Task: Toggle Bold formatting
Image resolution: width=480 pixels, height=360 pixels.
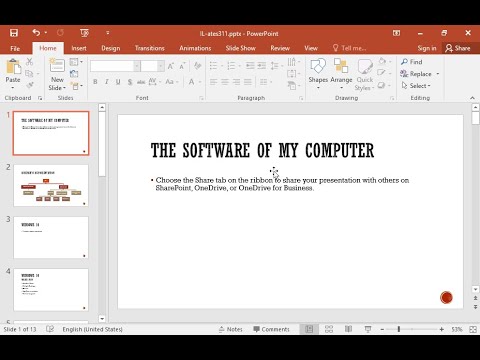Action: [x=95, y=82]
